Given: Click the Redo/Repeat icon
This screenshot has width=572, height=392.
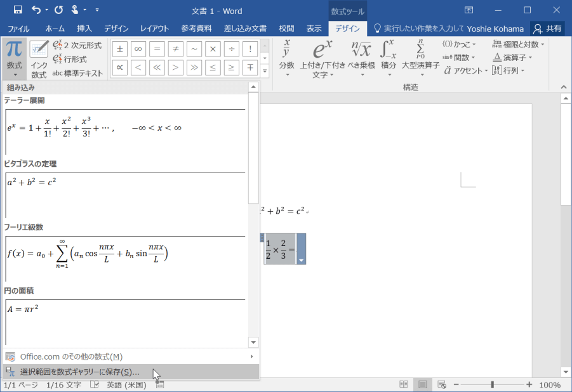Looking at the screenshot, I should coord(59,10).
